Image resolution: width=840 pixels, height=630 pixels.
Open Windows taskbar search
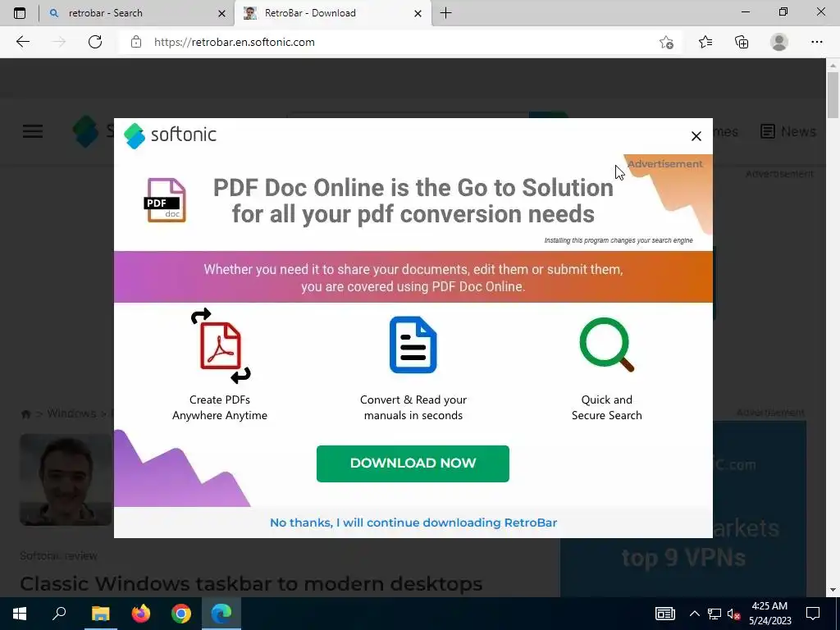coord(59,614)
